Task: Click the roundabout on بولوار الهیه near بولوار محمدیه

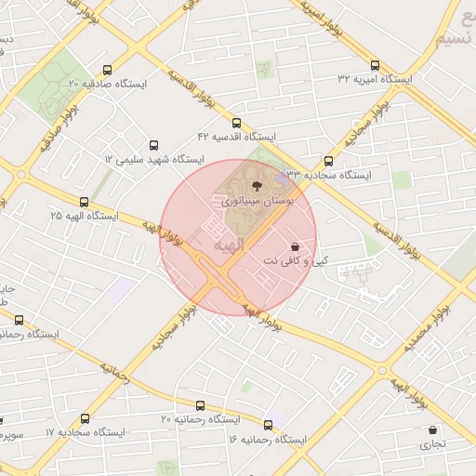Action: [x=382, y=370]
